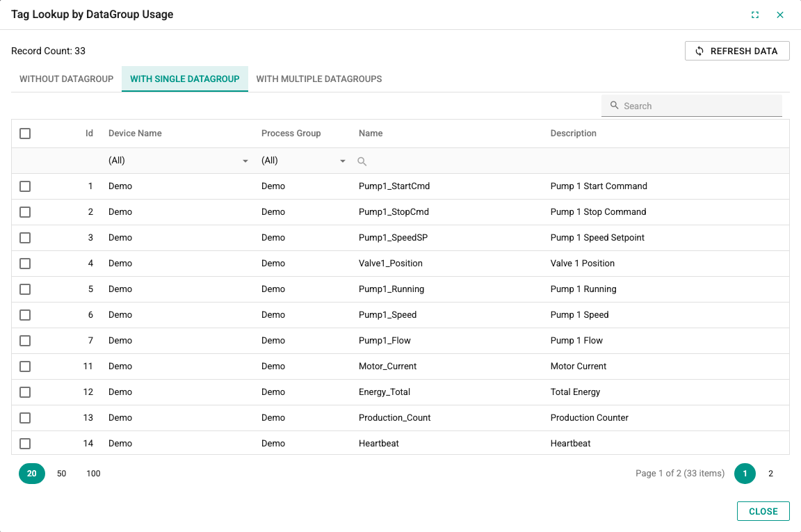Select the With Single DataGroup tab

184,79
